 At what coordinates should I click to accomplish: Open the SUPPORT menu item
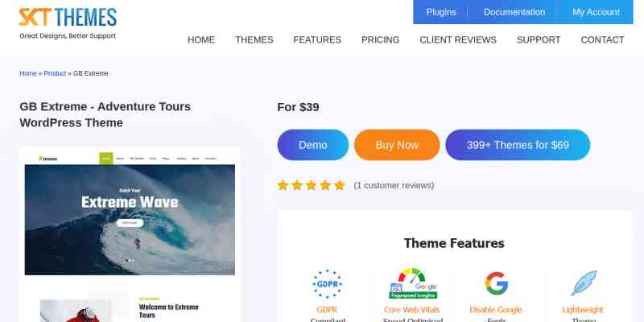coord(539,39)
